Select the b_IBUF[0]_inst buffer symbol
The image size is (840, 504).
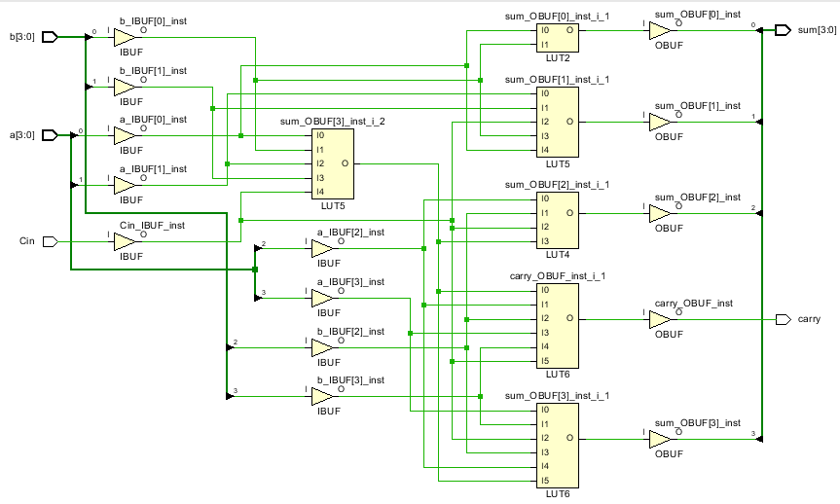[x=125, y=38]
